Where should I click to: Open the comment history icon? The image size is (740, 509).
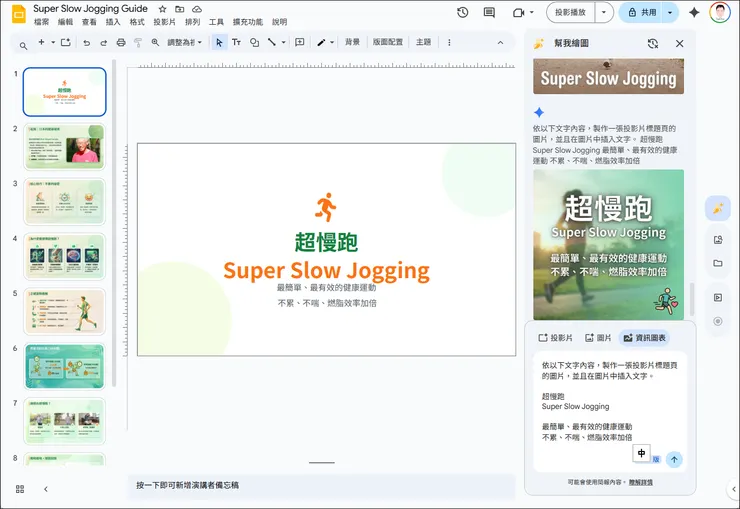pyautogui.click(x=489, y=13)
